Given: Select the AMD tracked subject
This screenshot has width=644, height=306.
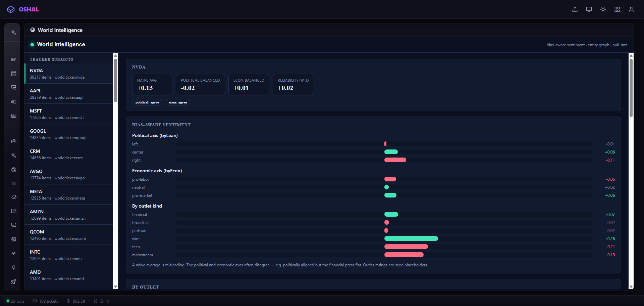Looking at the screenshot, I should (69, 275).
